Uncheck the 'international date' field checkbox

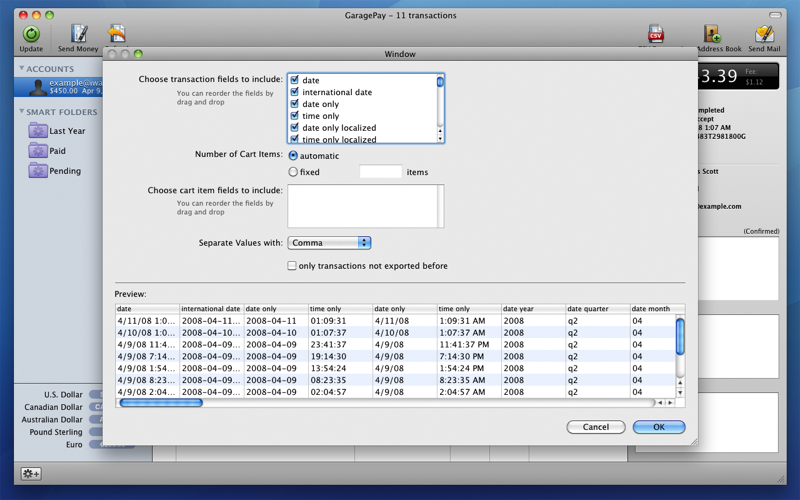click(294, 92)
